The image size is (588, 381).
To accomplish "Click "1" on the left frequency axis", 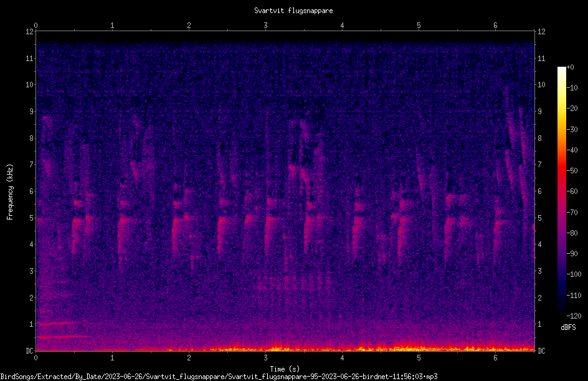I will (31, 324).
